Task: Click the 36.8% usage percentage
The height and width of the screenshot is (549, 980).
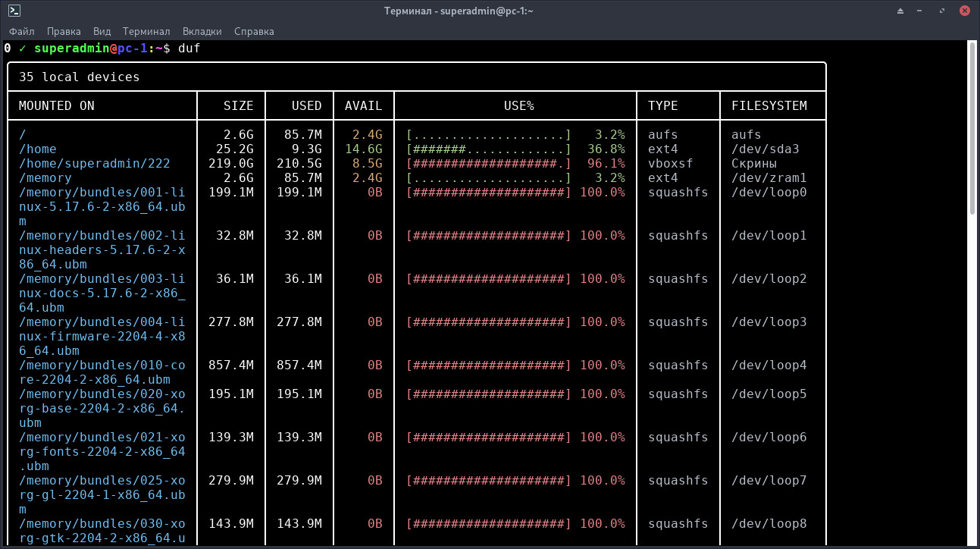Action: (606, 149)
